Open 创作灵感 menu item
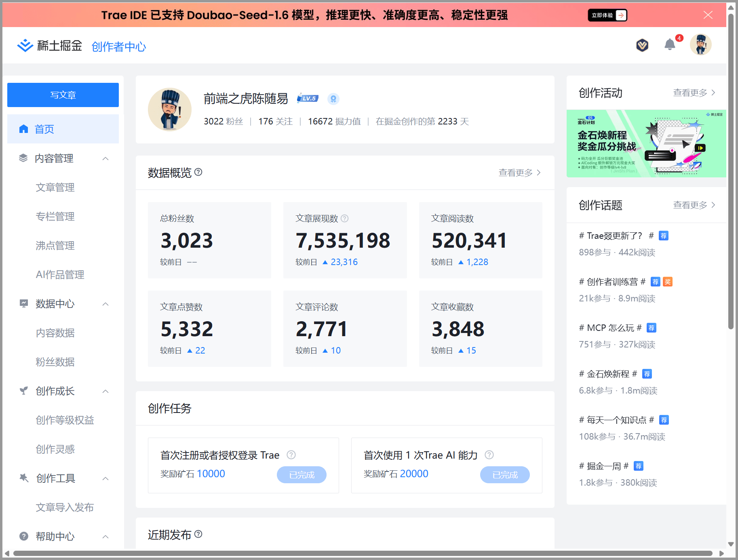Viewport: 738px width, 560px height. [x=55, y=449]
